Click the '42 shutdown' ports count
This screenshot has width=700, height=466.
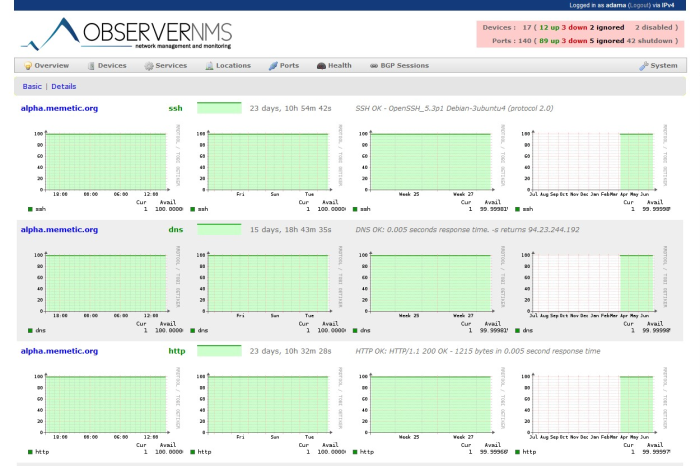point(649,41)
